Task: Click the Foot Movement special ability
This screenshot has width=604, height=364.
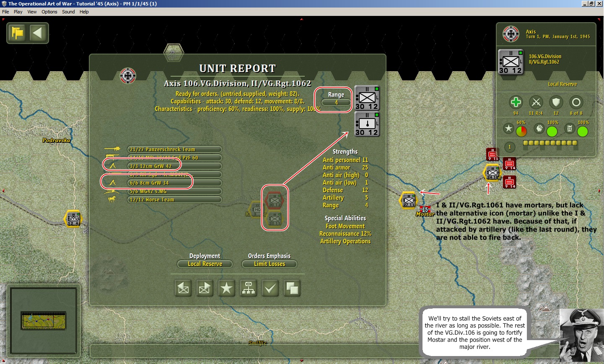Action: tap(345, 226)
